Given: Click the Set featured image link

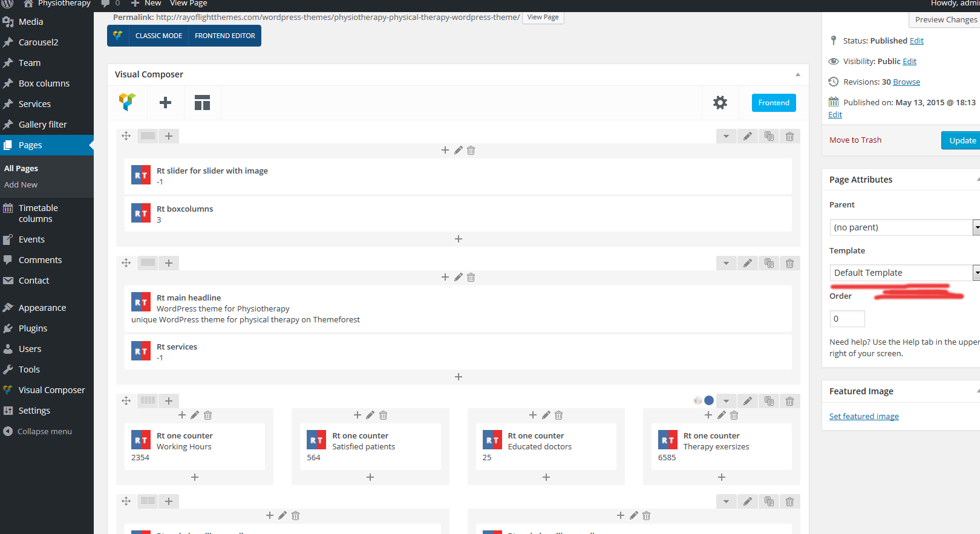Looking at the screenshot, I should [x=863, y=416].
